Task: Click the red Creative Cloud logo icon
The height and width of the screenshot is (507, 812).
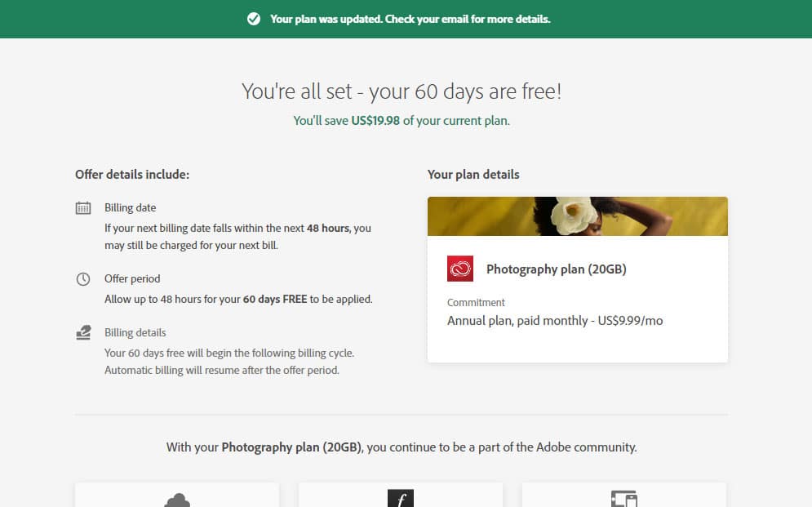Action: 460,269
